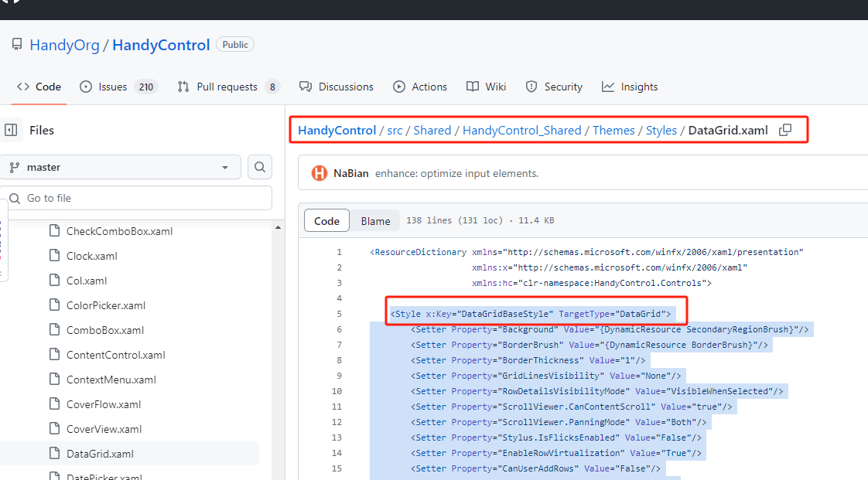
Task: Open the NaBian author link
Action: point(351,173)
